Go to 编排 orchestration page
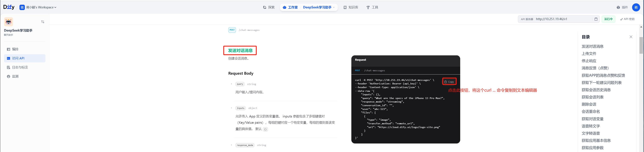The image size is (644, 152). click(x=25, y=49)
